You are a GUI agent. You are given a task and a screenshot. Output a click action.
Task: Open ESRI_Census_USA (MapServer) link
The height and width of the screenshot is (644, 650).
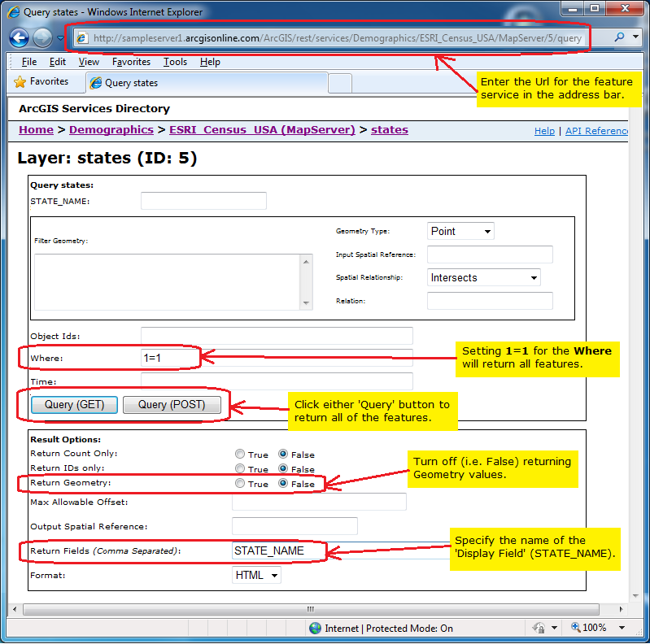pyautogui.click(x=262, y=130)
